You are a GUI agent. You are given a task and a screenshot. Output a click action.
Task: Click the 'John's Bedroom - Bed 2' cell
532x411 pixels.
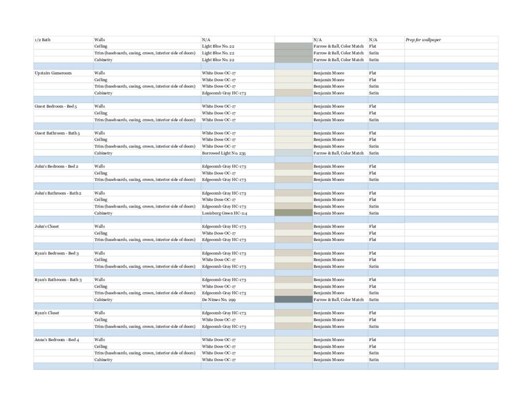point(63,166)
